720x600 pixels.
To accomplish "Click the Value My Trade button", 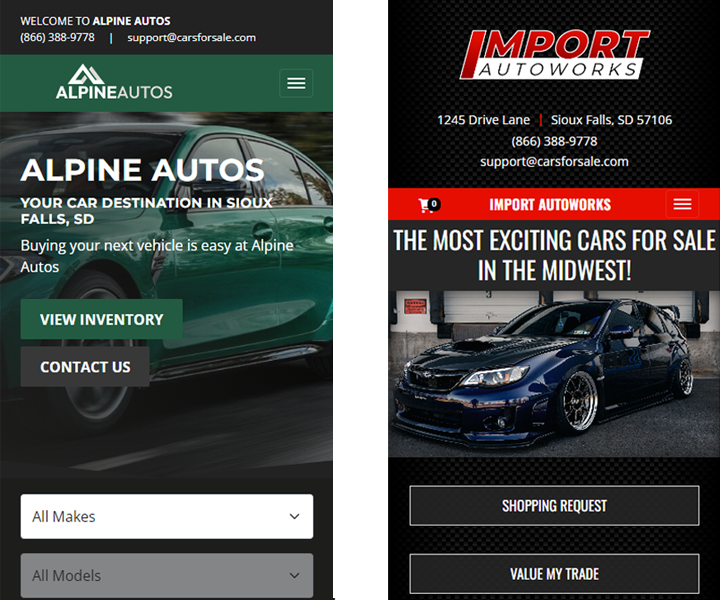I will [554, 574].
